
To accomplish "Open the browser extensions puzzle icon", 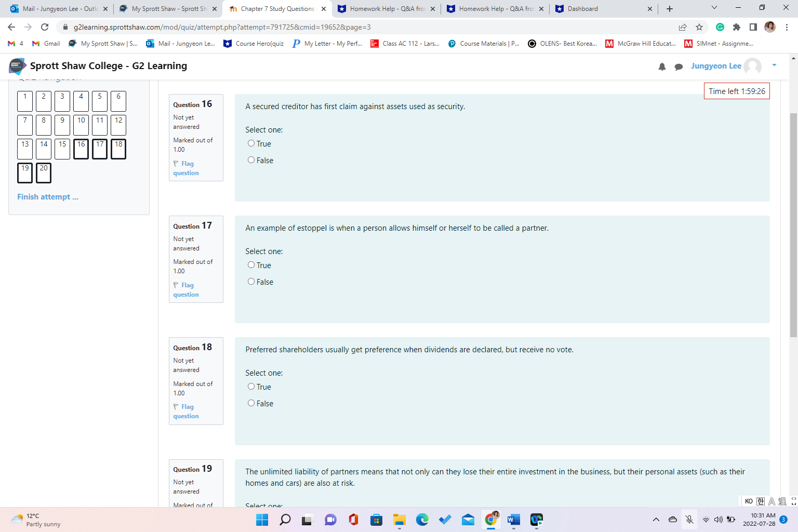I will pos(737,26).
